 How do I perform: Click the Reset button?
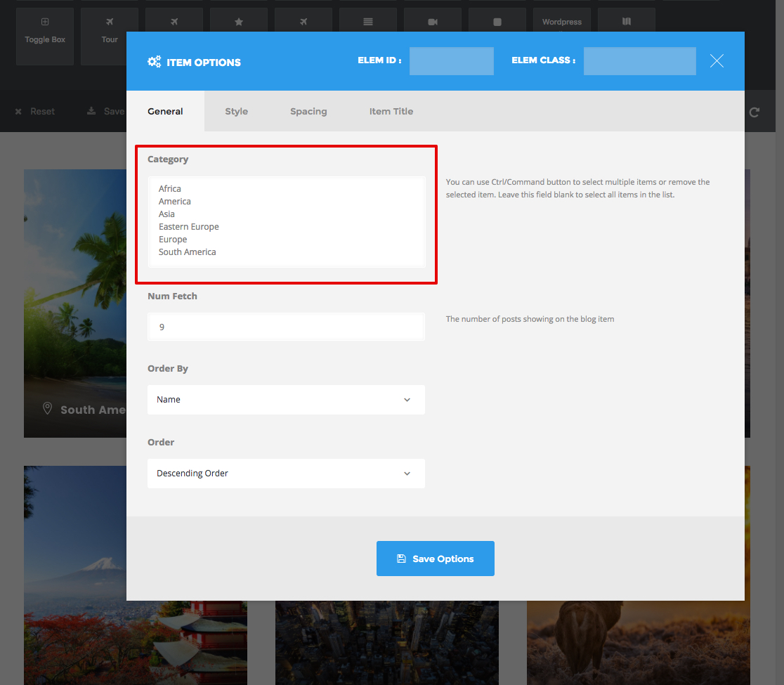tap(35, 111)
